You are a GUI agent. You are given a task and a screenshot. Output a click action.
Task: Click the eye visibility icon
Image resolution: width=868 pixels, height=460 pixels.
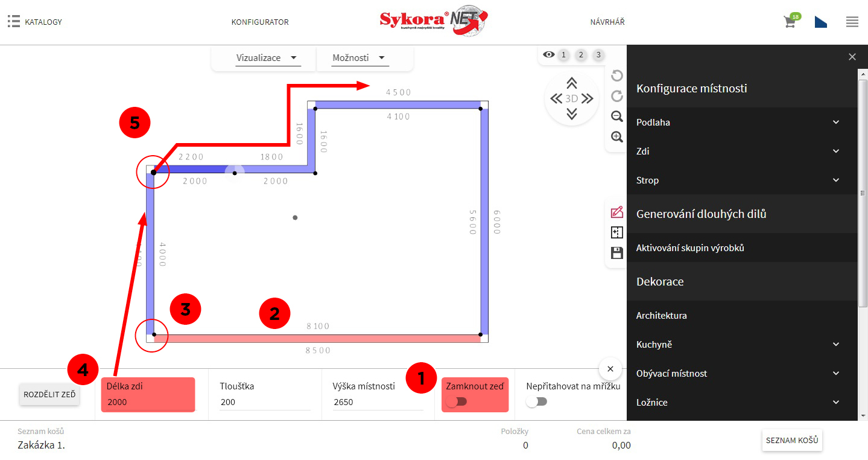(x=548, y=55)
